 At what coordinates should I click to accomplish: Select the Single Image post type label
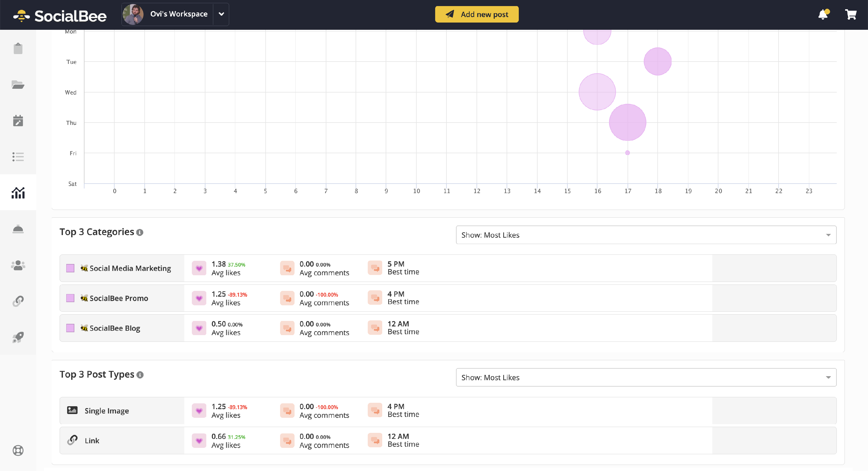coord(106,411)
